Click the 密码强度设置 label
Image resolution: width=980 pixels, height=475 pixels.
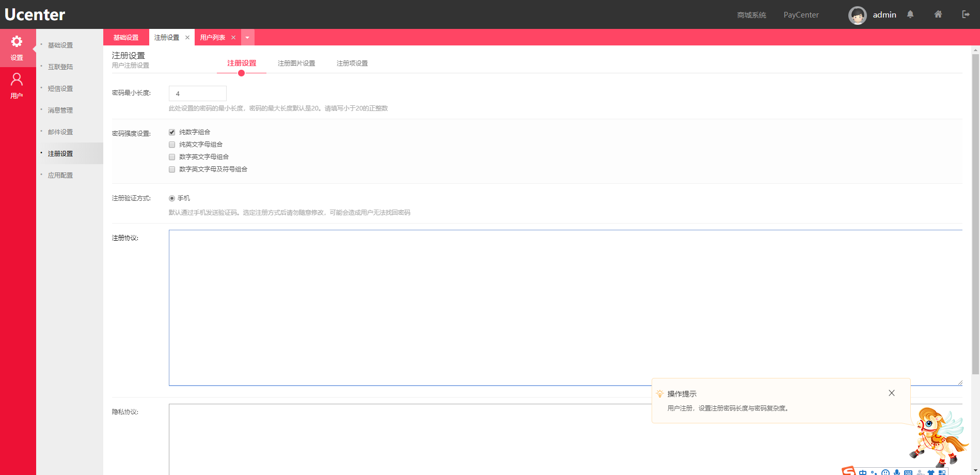[131, 133]
